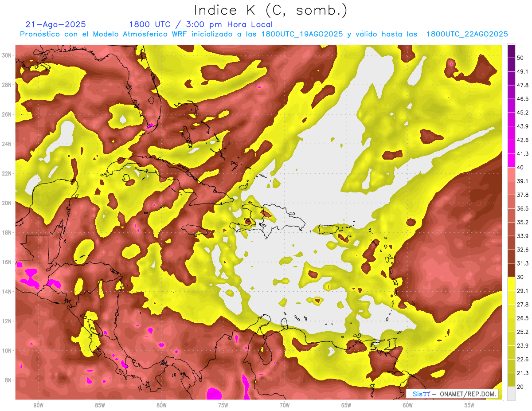Viewport: 532px width, 411px height.
Task: Click the '16N' latitude label
Action: [x=7, y=262]
